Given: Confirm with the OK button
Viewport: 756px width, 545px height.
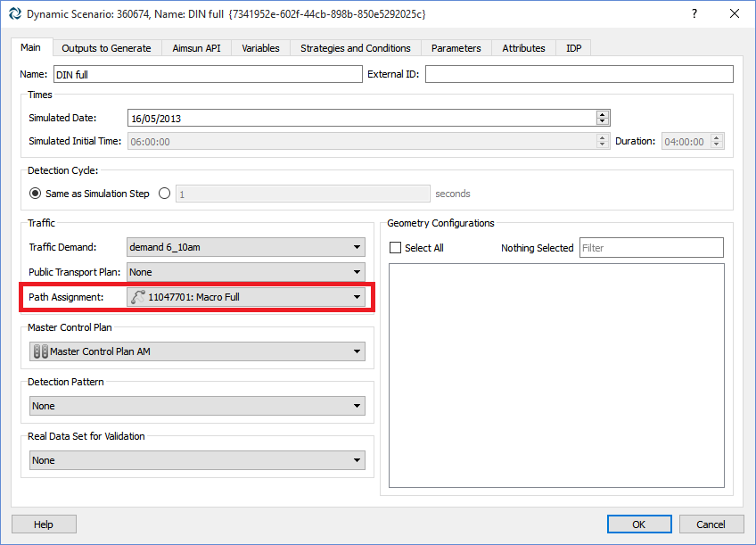Looking at the screenshot, I should (x=639, y=524).
